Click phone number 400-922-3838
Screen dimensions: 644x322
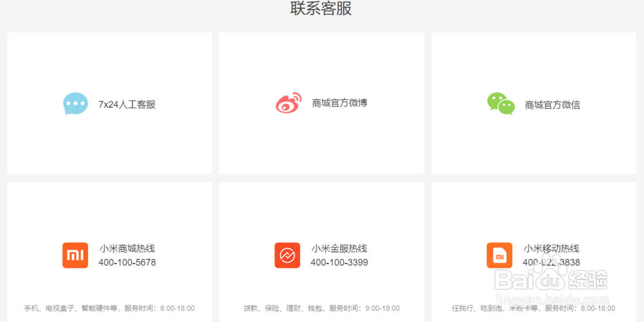(x=552, y=263)
